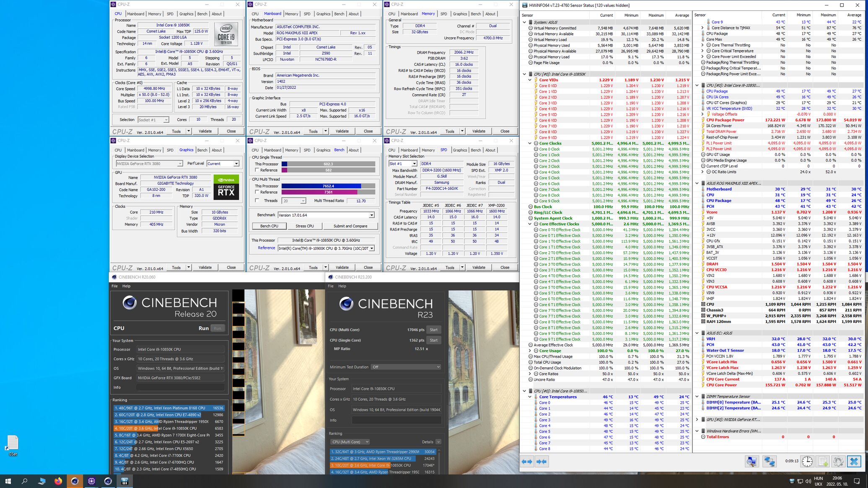Select Xeon Platinum 8168 ranking row in R20
This screenshot has height=488, width=868.
click(x=169, y=408)
